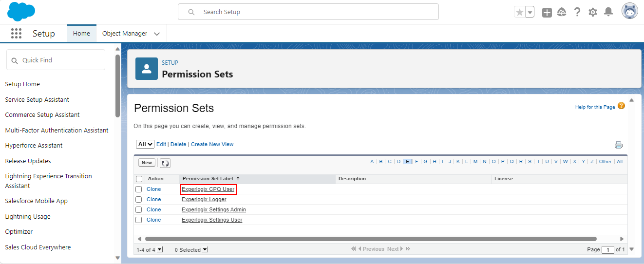
Task: Open the Notifications bell icon
Action: 608,12
